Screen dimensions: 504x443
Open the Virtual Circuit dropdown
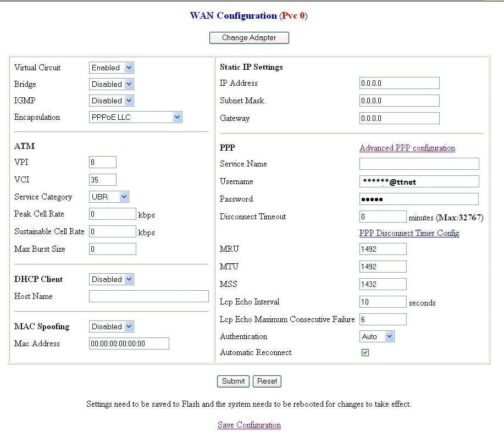click(x=110, y=67)
